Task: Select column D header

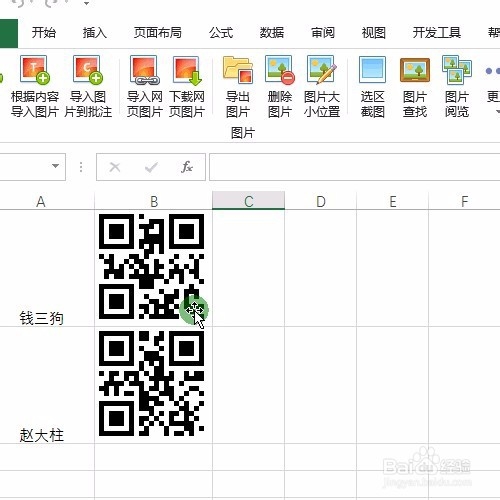Action: click(321, 201)
